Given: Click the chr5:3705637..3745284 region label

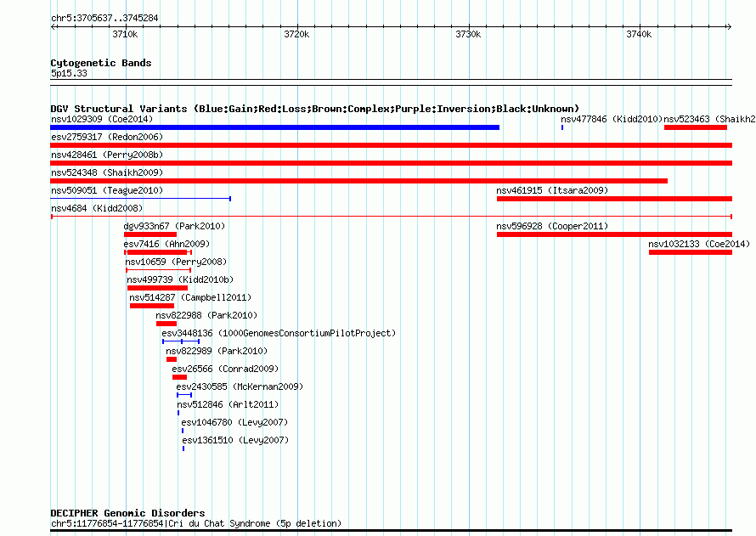Looking at the screenshot, I should (x=104, y=18).
